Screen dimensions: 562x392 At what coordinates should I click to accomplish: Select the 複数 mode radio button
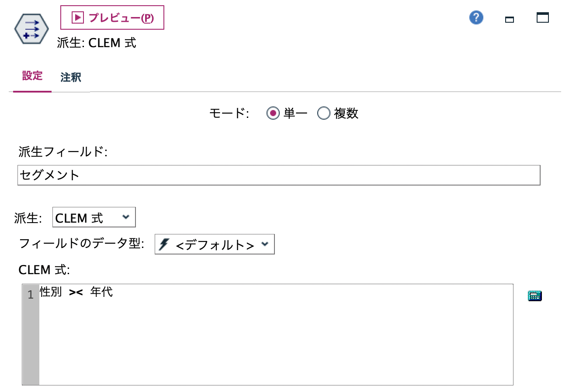pyautogui.click(x=323, y=113)
